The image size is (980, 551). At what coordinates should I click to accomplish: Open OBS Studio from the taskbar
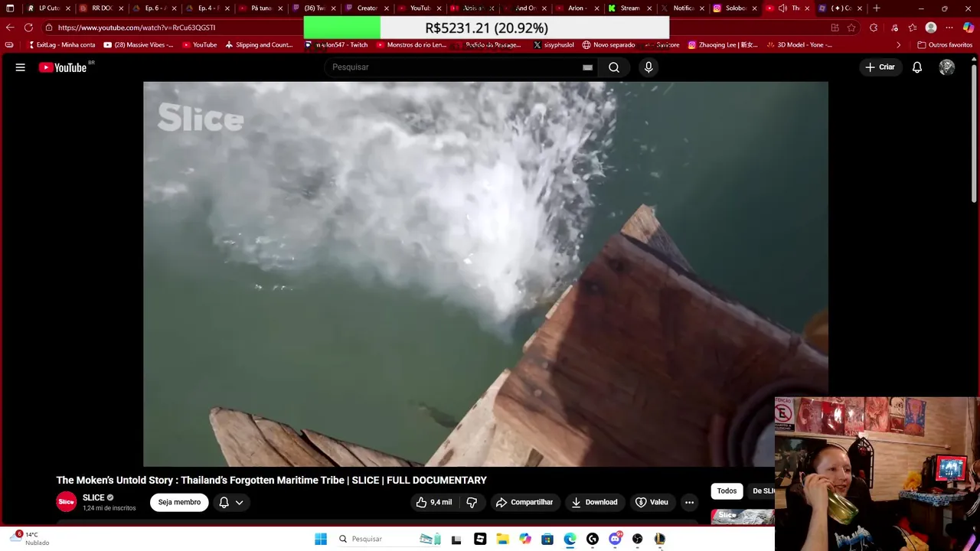pyautogui.click(x=637, y=539)
